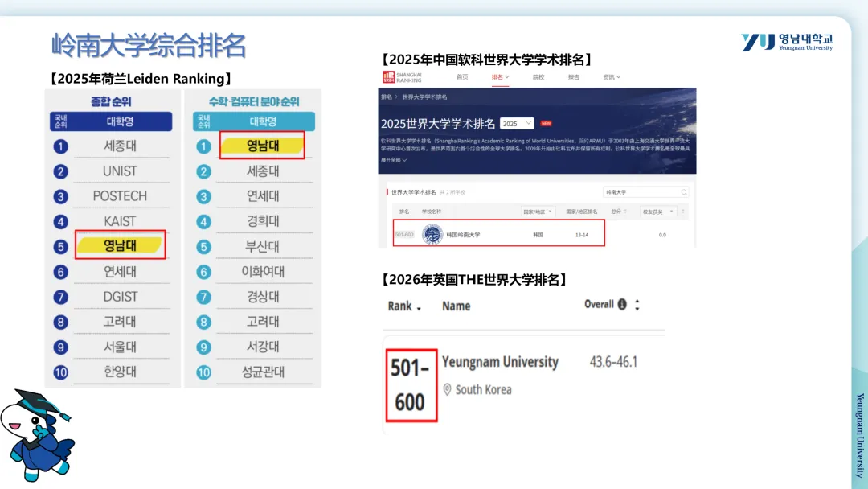Click the YU Yeungnam University logo
Screen dimensions: 868x489
pyautogui.click(x=787, y=42)
